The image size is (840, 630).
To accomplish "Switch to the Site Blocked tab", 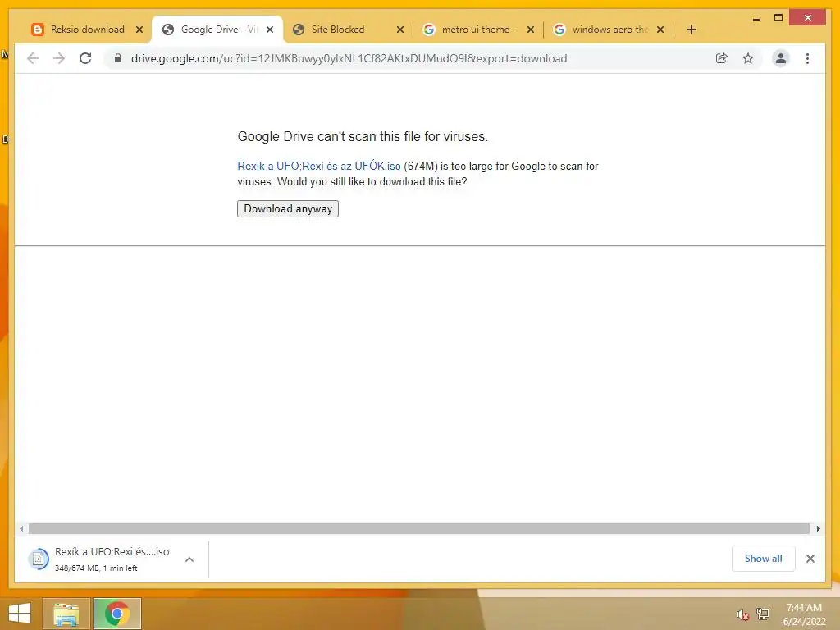I will point(338,30).
